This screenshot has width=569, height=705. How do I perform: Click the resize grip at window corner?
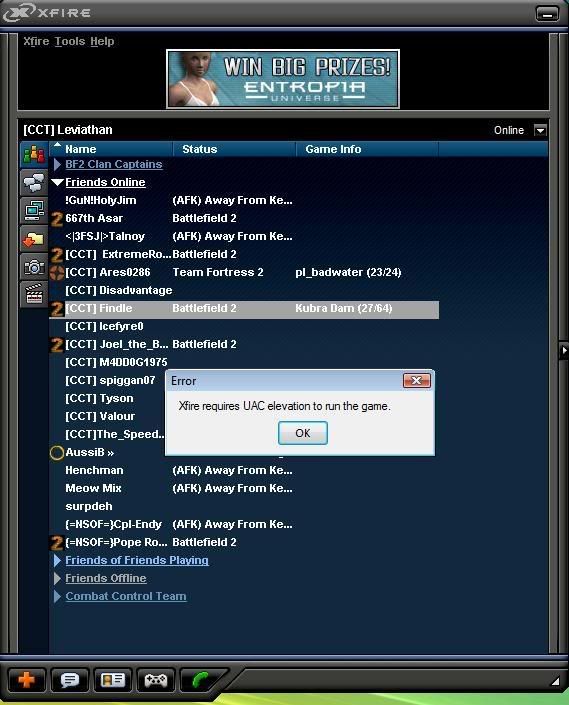pos(555,681)
